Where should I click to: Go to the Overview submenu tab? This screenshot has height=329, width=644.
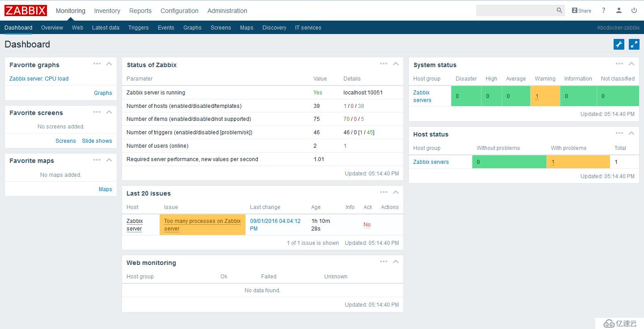click(52, 28)
